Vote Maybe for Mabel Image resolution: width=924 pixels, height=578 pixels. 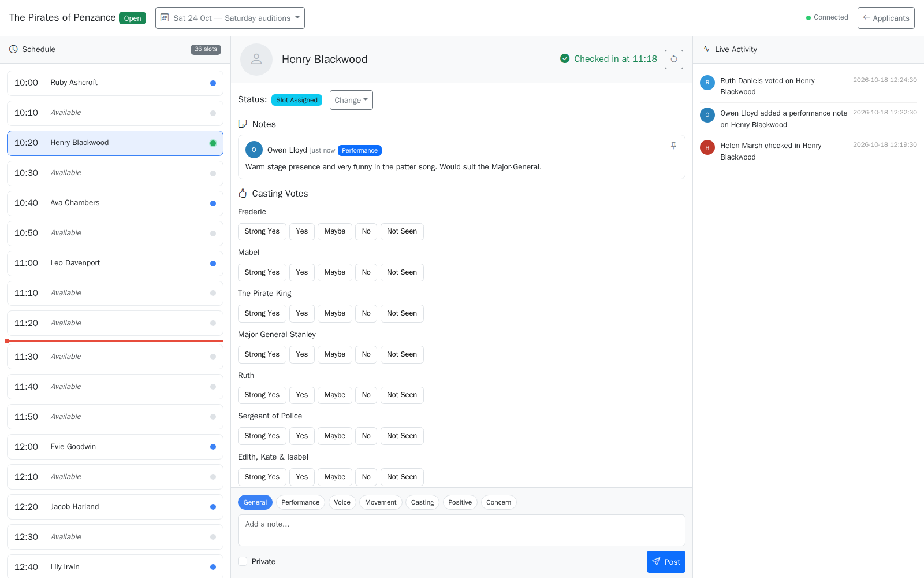click(x=335, y=272)
